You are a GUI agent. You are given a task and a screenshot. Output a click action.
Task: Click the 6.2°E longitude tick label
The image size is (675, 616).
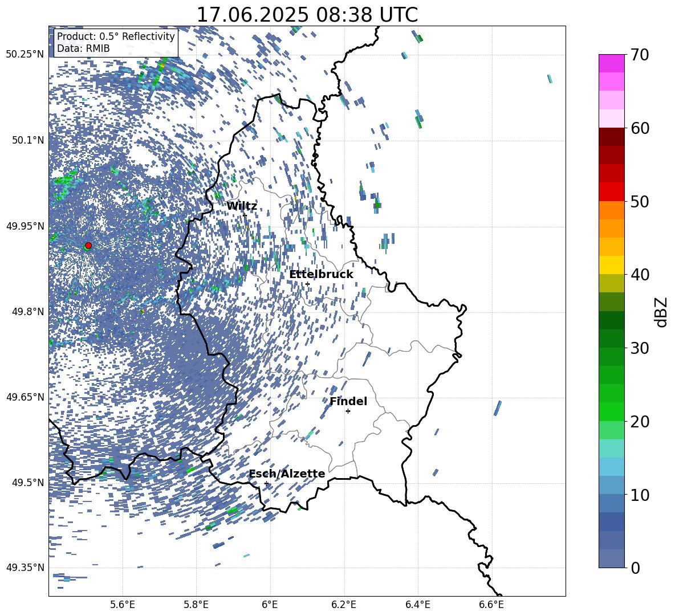coord(344,605)
